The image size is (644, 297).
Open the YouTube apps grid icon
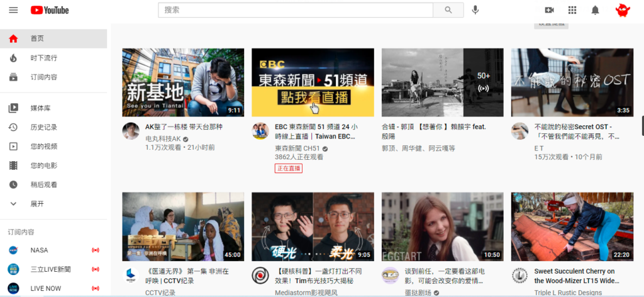coord(572,10)
